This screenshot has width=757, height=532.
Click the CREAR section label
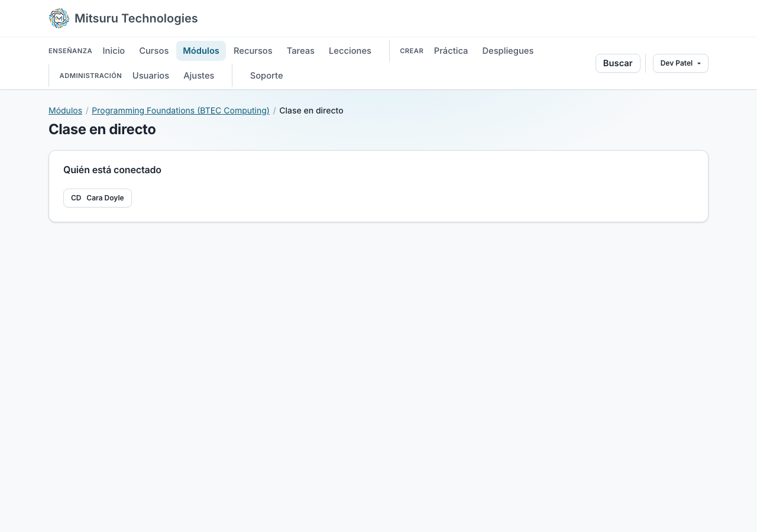coord(412,51)
